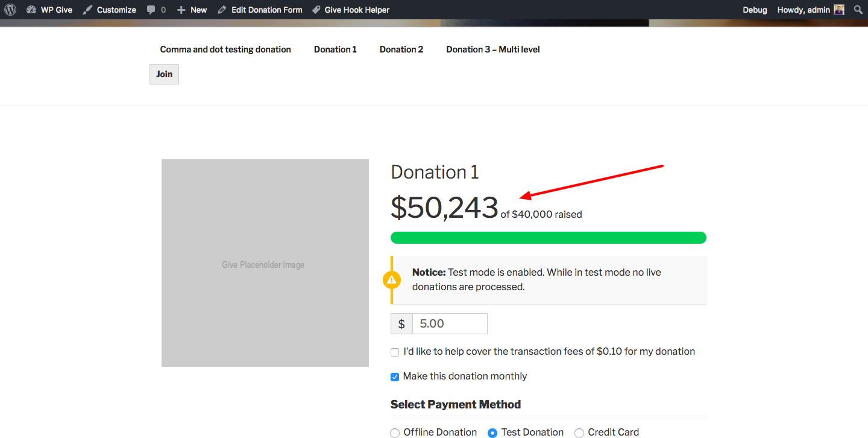Open comments bubble icon in admin bar
Screen dimensions: 868x438
pyautogui.click(x=151, y=10)
